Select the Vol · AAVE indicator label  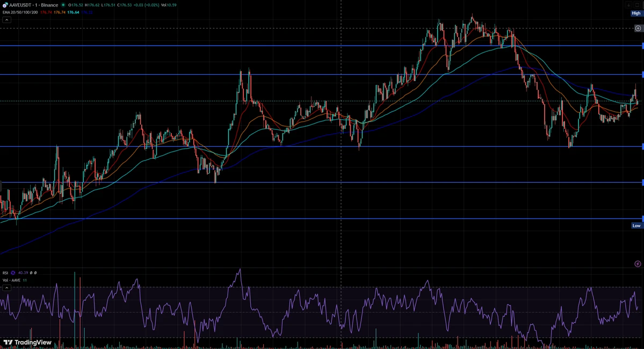pos(11,280)
